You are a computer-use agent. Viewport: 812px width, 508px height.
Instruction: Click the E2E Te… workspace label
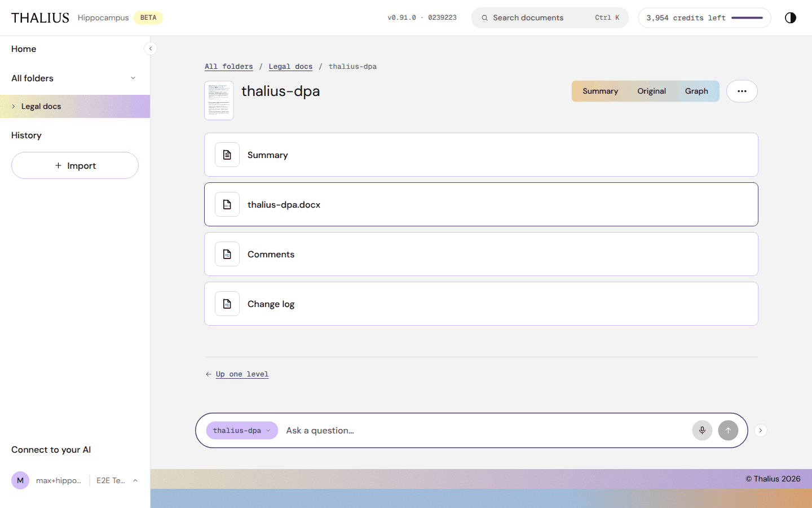[111, 480]
